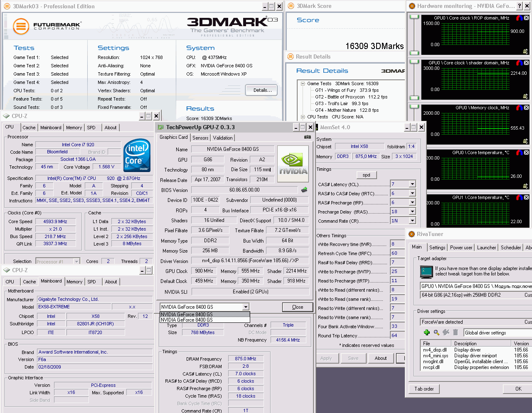532x413 pixels.
Task: Click the spd button in MemSet
Action: pos(366,175)
